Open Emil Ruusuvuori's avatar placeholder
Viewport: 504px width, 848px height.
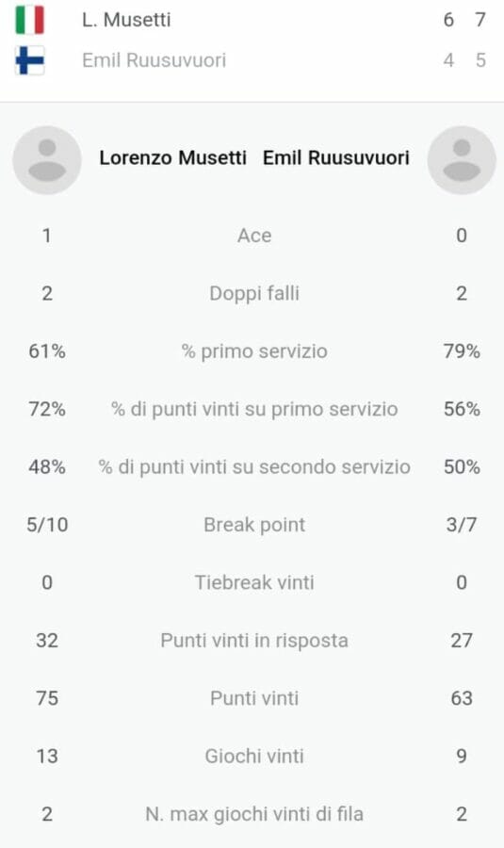(x=462, y=160)
